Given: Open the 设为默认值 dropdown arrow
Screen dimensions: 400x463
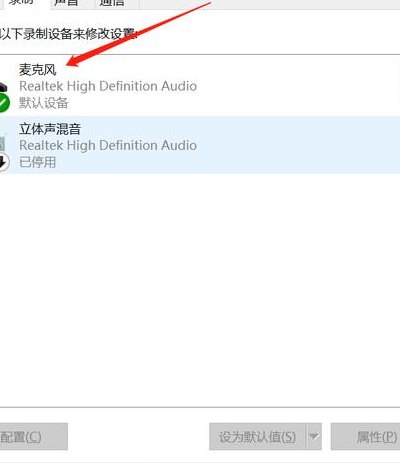Looking at the screenshot, I should tap(314, 436).
